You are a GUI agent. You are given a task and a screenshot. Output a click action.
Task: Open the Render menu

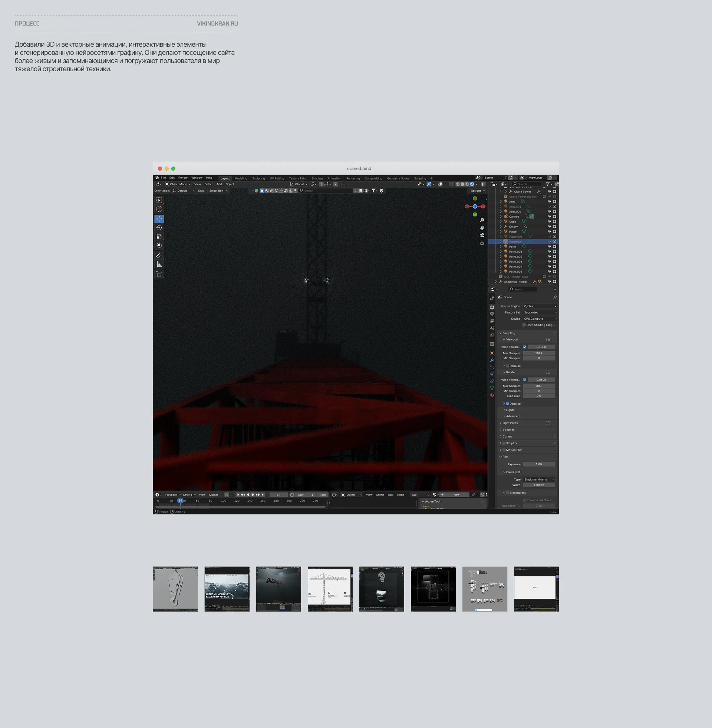[183, 178]
